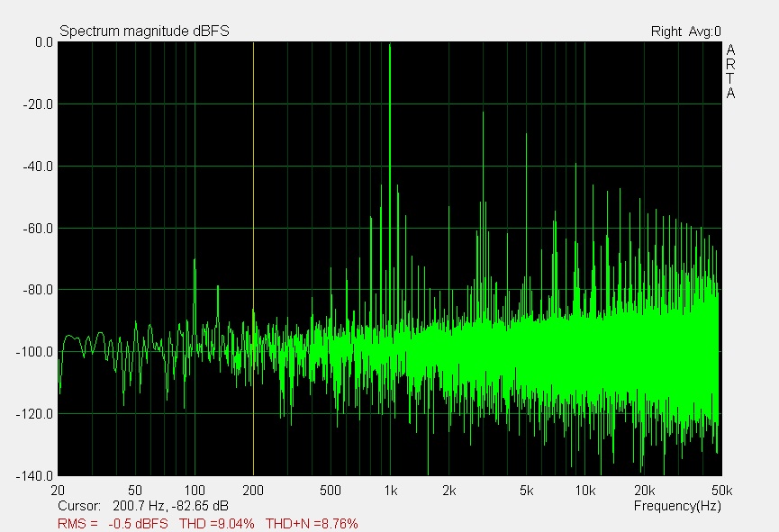Click the '-60.0' dB axis label
The image size is (779, 532).
(x=38, y=229)
